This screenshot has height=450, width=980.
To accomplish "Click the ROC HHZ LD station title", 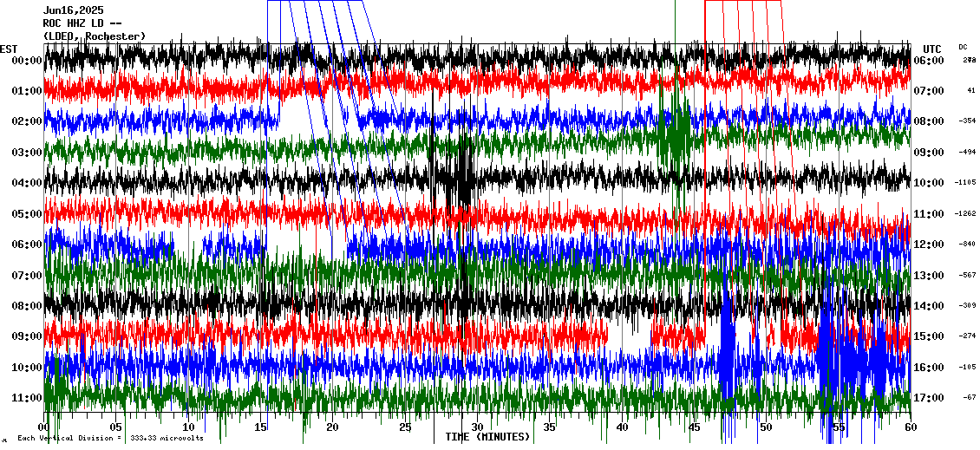I will pyautogui.click(x=82, y=23).
